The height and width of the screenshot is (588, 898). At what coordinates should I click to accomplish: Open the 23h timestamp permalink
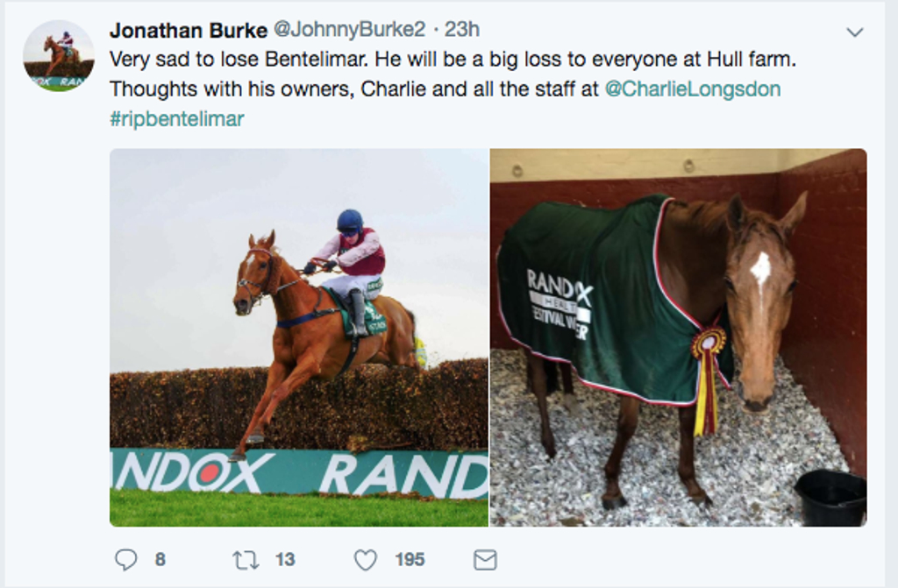point(462,29)
